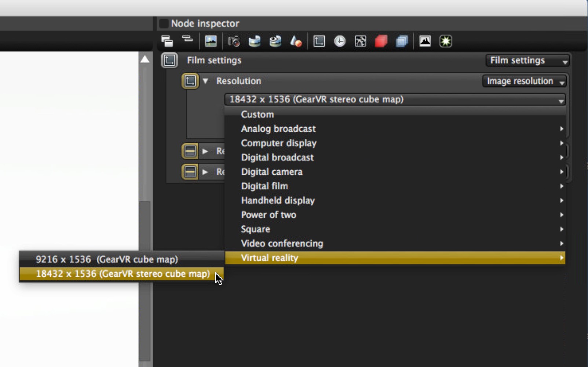Open the imager histogram icon
588x367 pixels.
(425, 41)
